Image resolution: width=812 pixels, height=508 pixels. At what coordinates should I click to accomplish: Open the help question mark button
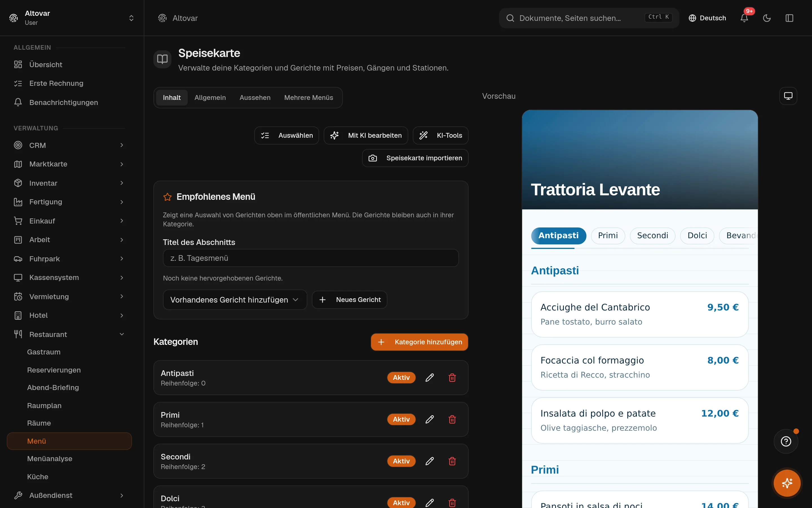click(x=786, y=441)
